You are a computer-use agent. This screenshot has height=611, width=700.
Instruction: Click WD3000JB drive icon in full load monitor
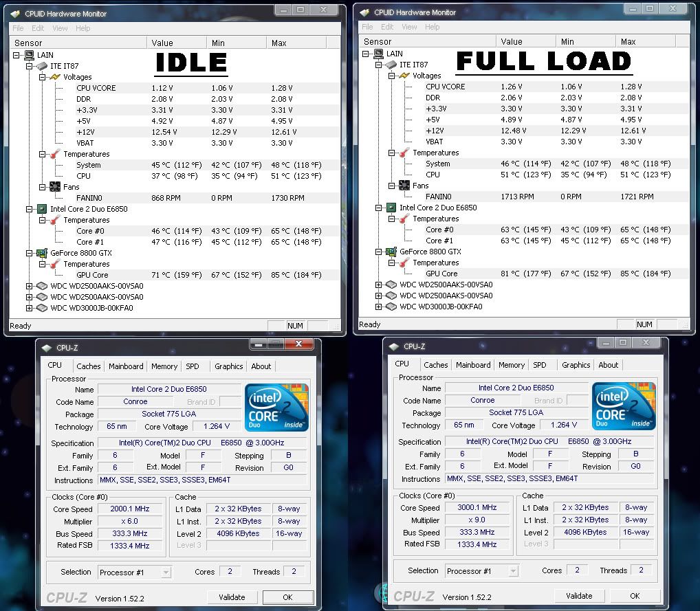point(391,307)
